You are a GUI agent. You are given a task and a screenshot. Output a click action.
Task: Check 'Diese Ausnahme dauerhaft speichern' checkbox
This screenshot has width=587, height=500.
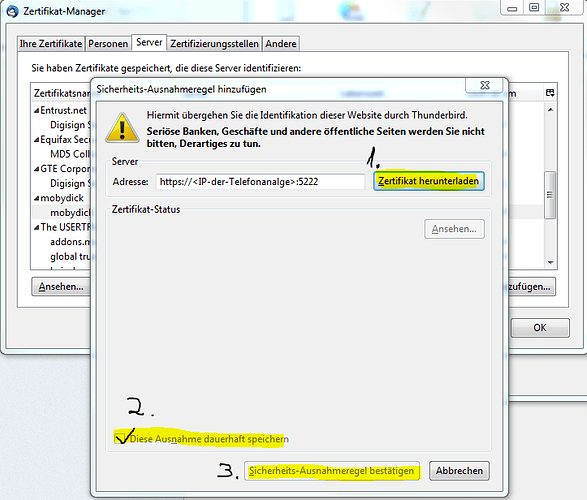click(x=120, y=438)
